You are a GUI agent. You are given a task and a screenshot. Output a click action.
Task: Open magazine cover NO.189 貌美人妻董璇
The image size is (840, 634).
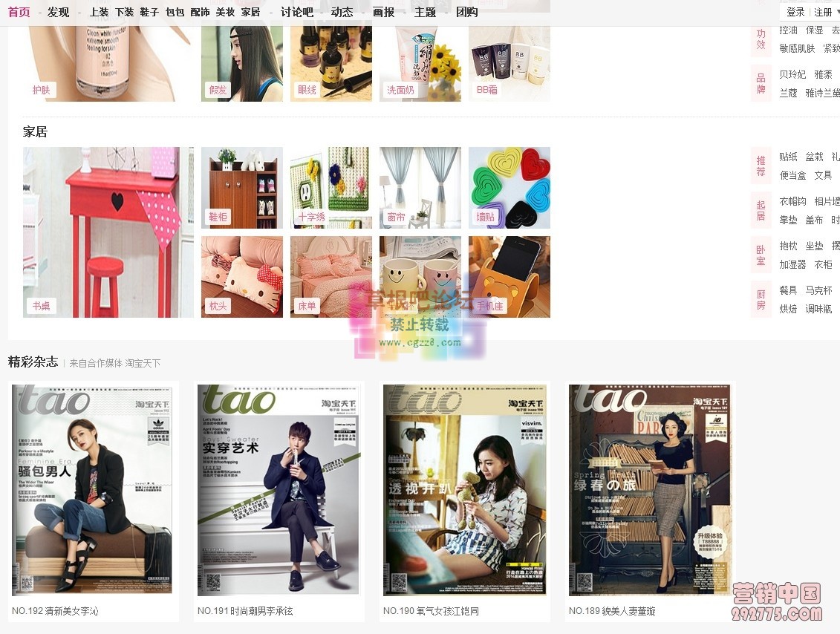coord(649,489)
